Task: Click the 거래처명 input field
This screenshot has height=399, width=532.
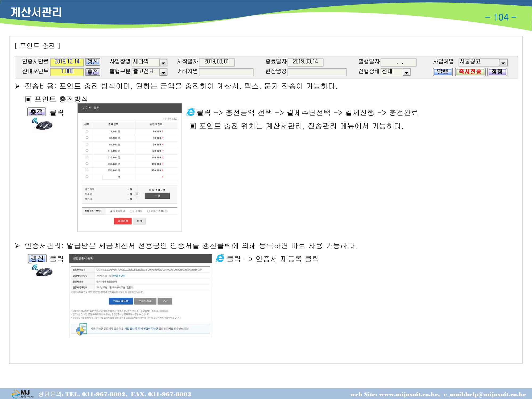Action: [x=226, y=72]
